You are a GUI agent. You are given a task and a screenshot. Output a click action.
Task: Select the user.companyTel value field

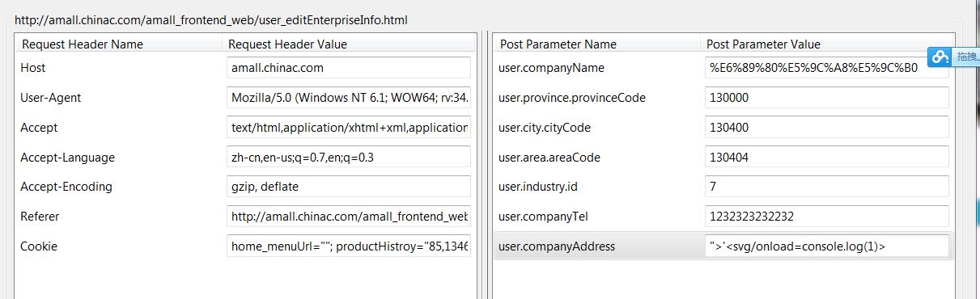click(x=827, y=217)
